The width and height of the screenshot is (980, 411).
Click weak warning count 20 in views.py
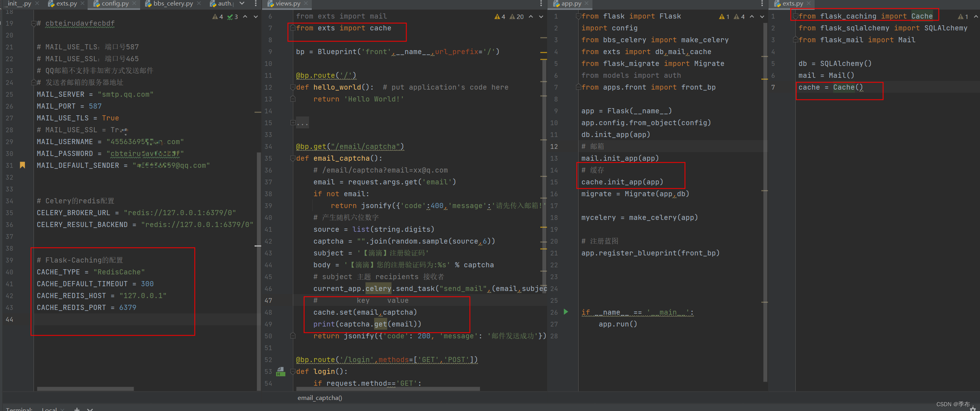[517, 17]
